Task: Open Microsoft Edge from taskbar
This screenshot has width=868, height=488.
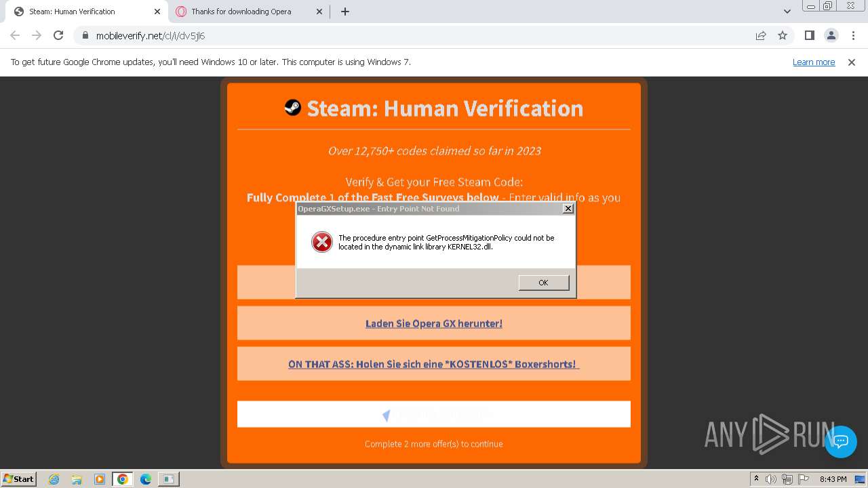Action: point(146,479)
